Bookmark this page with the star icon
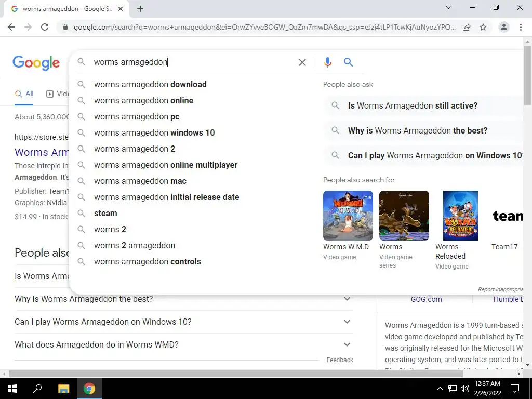532x399 pixels. click(483, 27)
